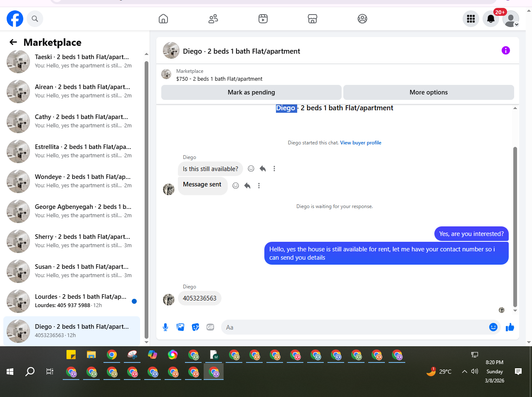Click scroll-down arrow of conversation list
532x397 pixels.
pyautogui.click(x=146, y=342)
